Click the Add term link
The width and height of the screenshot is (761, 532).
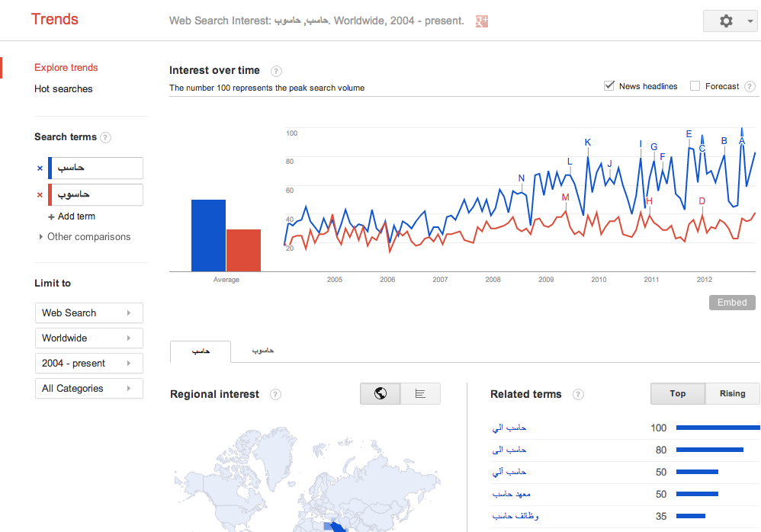75,216
